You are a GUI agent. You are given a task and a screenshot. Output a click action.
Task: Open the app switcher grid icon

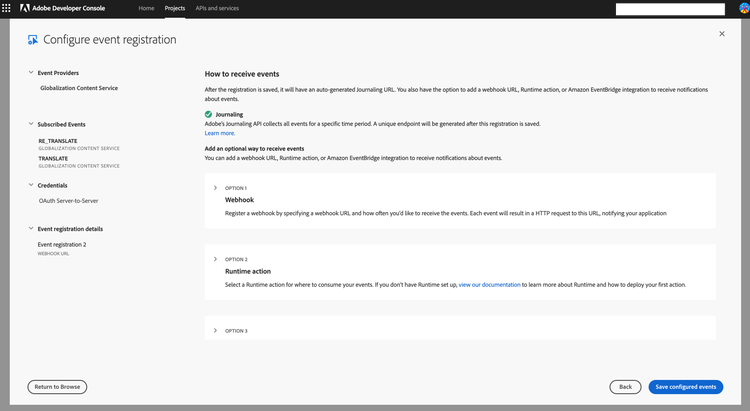tap(10, 8)
